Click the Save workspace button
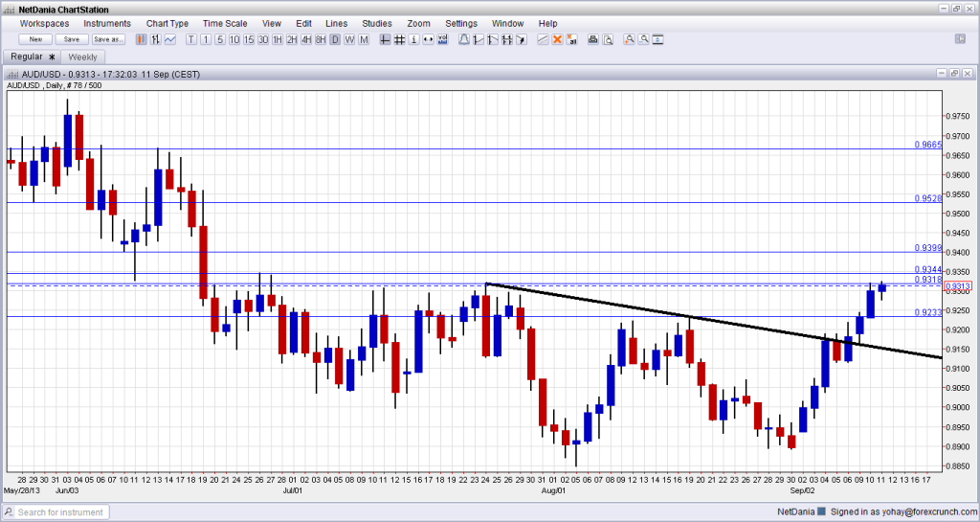This screenshot has width=980, height=522. (x=72, y=39)
